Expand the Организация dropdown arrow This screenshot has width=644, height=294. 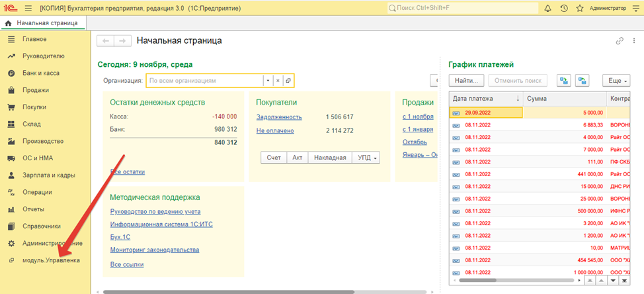[268, 81]
